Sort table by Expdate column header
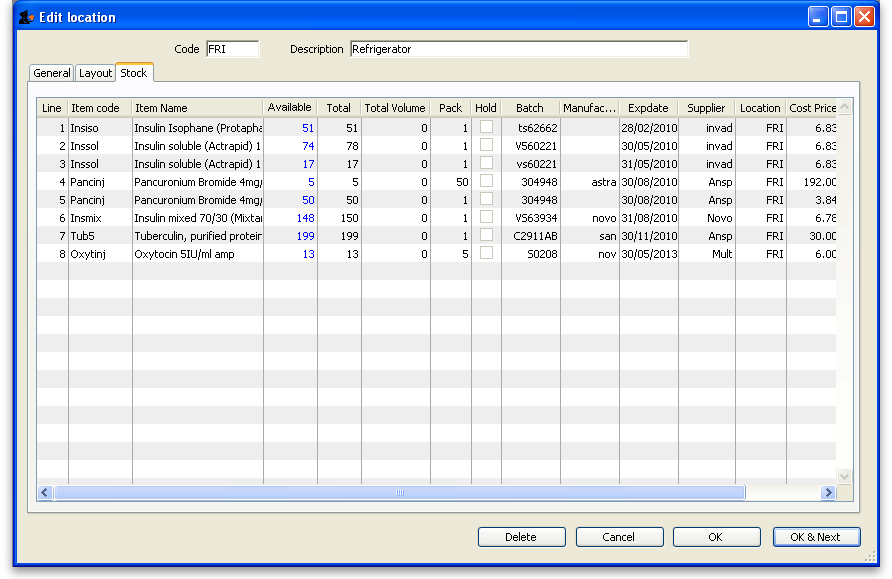The width and height of the screenshot is (892, 579). (x=648, y=108)
